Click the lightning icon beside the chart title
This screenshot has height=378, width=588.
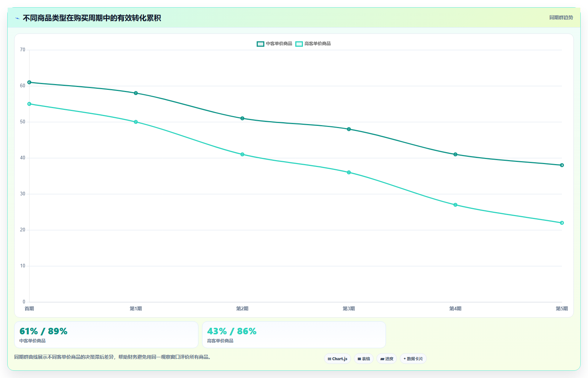click(x=17, y=18)
